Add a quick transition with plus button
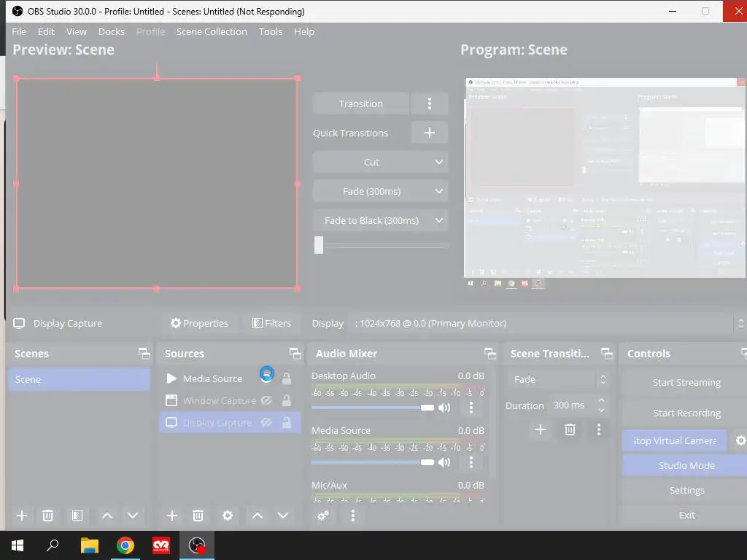 click(x=429, y=133)
